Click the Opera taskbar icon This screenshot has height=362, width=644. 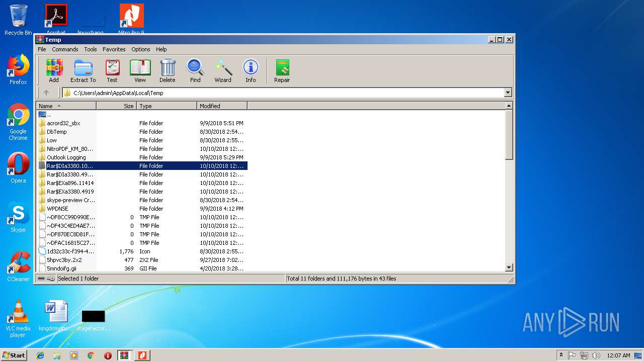108,355
